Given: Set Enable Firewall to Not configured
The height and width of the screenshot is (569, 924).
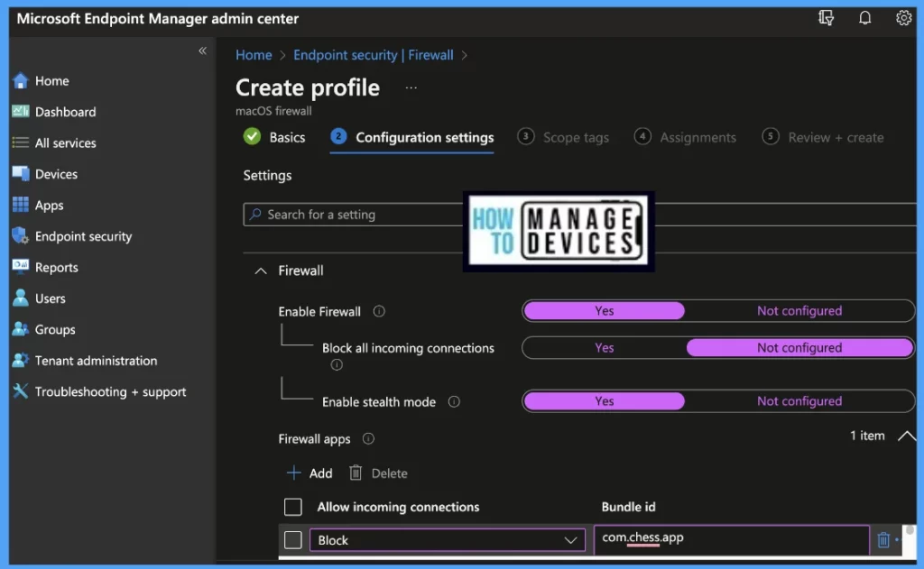Looking at the screenshot, I should (799, 311).
